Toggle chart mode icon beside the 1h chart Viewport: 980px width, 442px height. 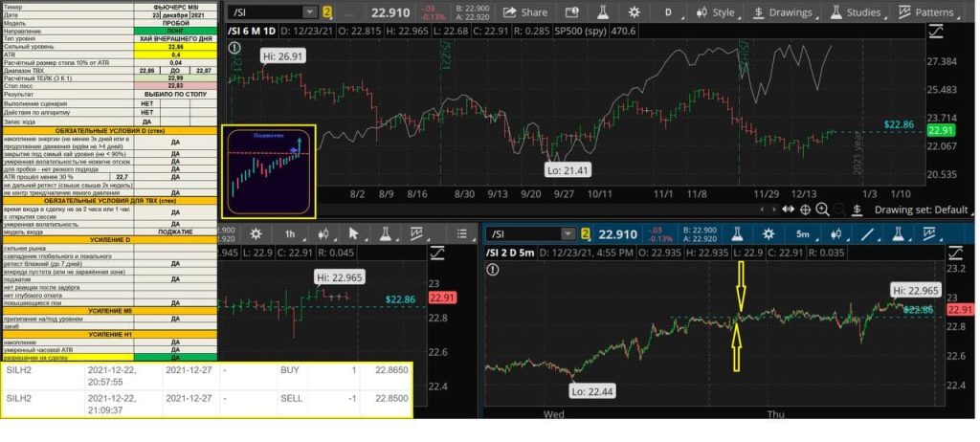pos(437,254)
